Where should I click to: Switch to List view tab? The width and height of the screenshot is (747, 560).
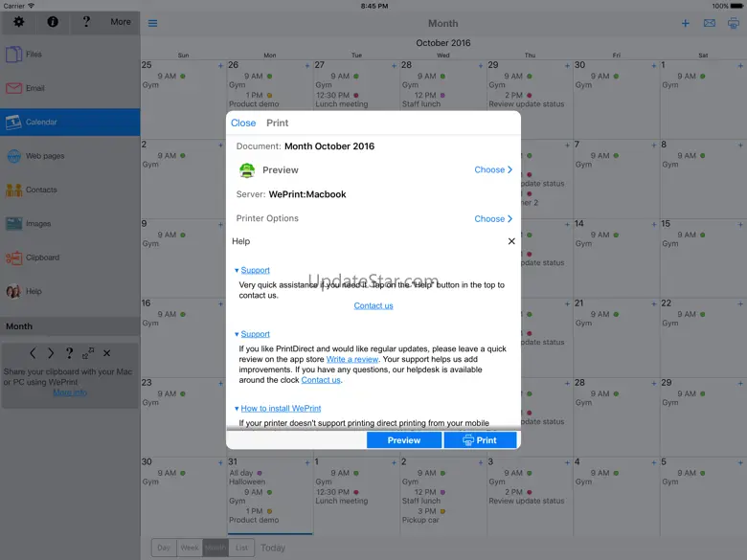point(242,548)
